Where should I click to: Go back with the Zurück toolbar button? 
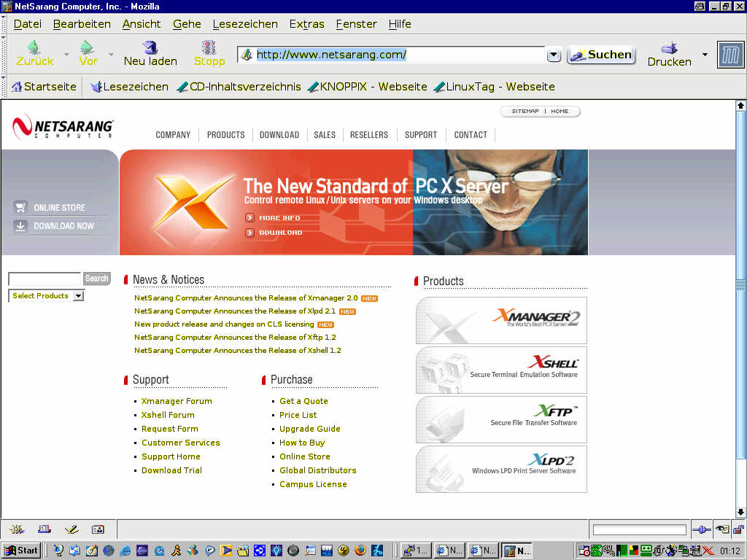[x=34, y=53]
